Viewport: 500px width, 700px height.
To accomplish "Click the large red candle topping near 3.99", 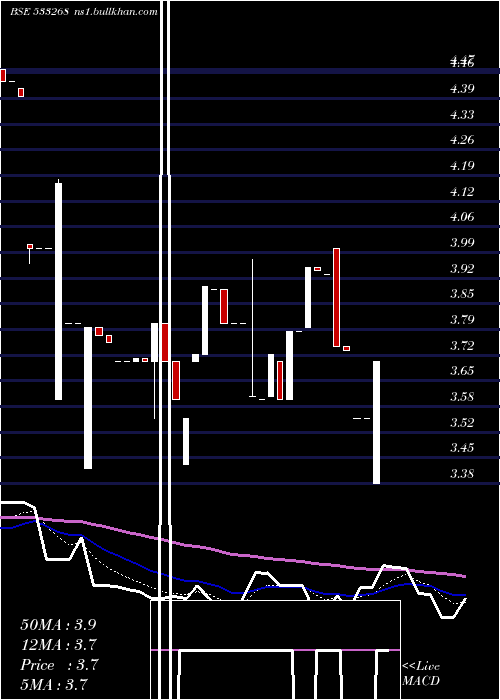I will click(337, 297).
